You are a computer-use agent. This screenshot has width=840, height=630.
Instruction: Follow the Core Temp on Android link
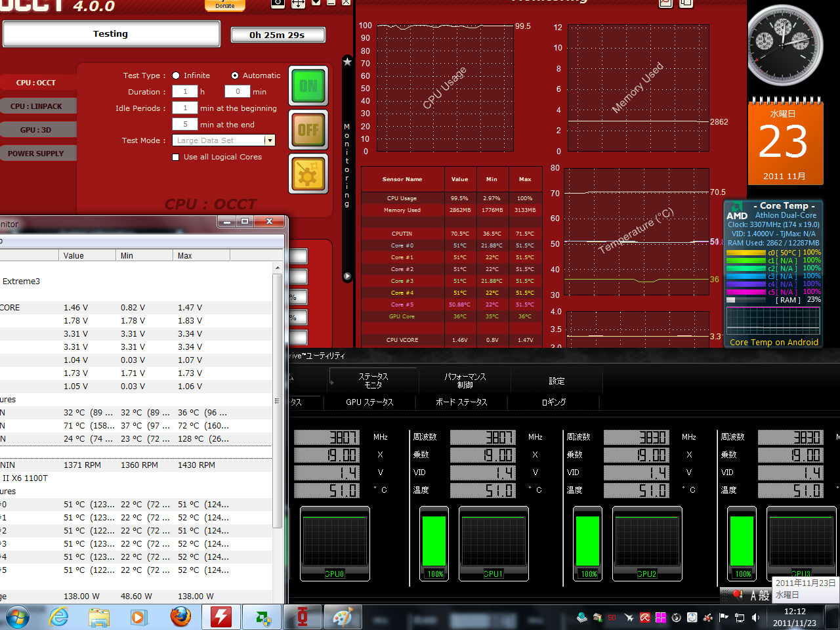pos(774,342)
